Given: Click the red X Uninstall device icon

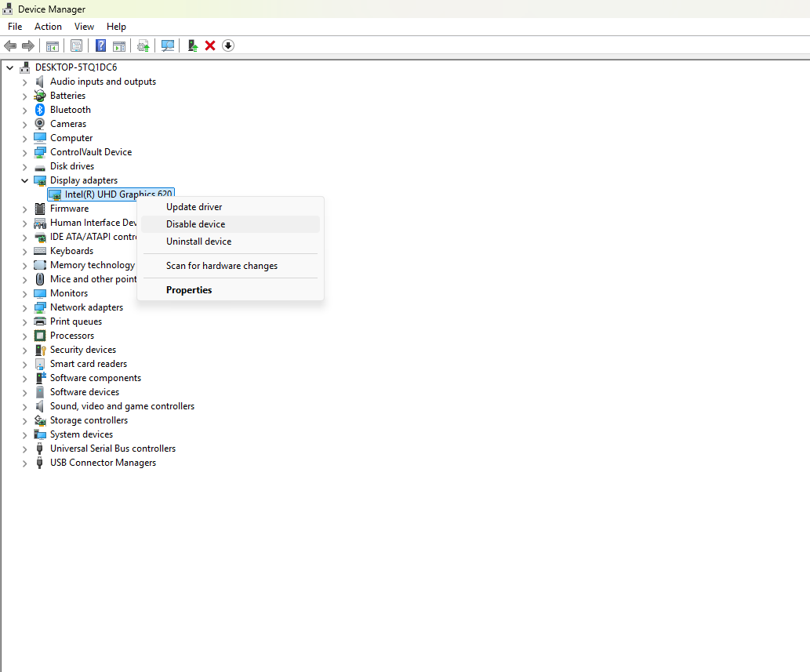Looking at the screenshot, I should tap(209, 46).
